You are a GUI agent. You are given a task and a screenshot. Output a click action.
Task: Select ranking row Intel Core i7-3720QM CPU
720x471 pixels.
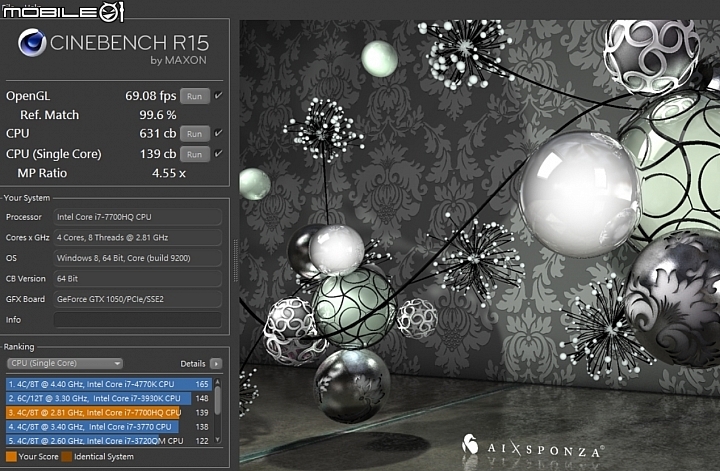109,441
